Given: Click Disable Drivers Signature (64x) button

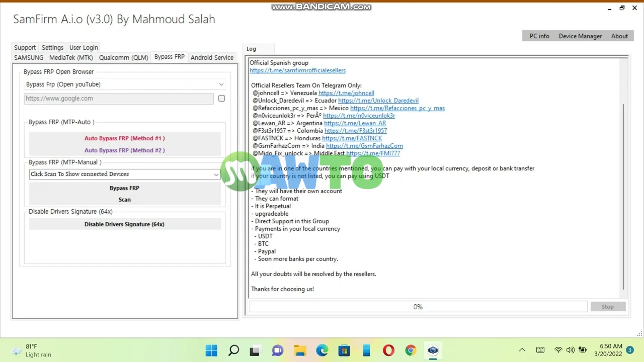Looking at the screenshot, I should pos(125,224).
